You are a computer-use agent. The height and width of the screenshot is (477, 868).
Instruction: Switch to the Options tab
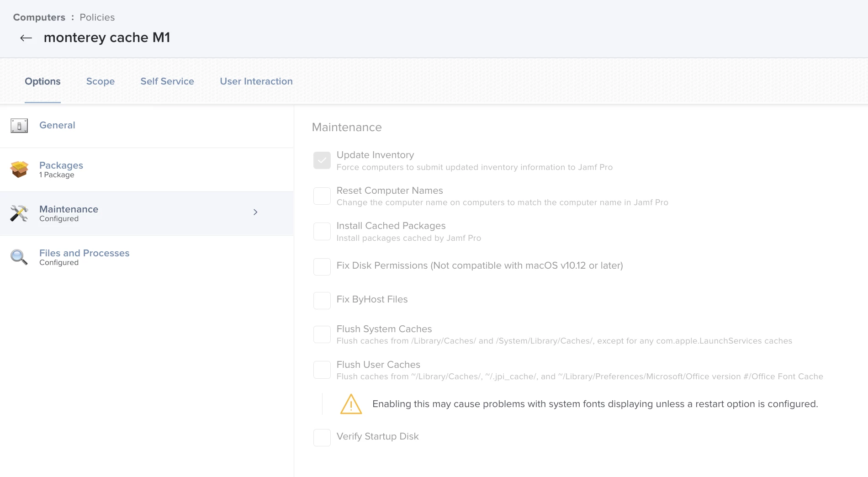coord(42,81)
